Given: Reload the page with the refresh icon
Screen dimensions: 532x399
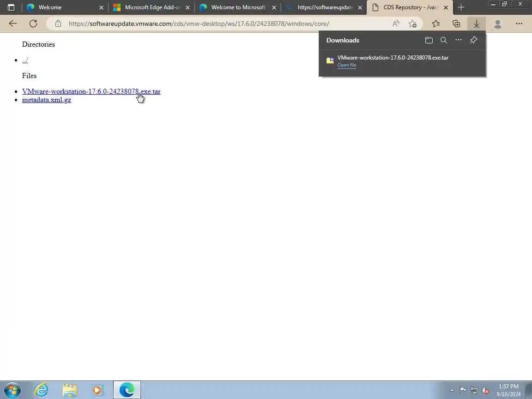Looking at the screenshot, I should pyautogui.click(x=33, y=24).
